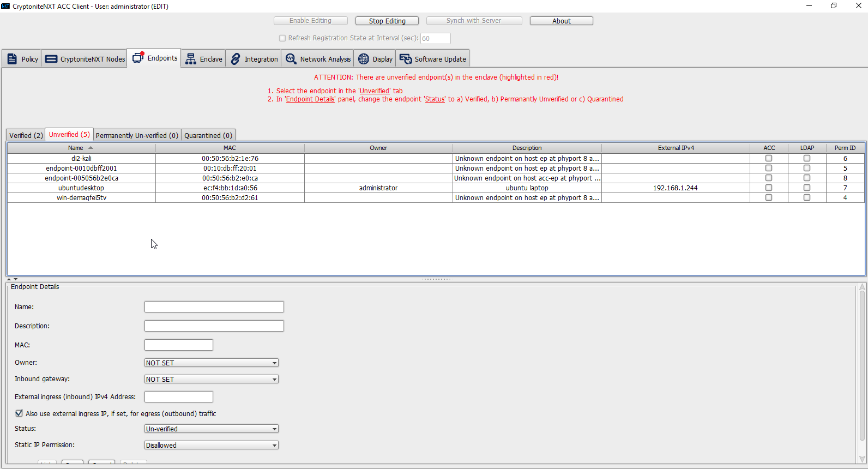Select the Unverified (5) tab
Screen dimensions: 868x469
tap(69, 135)
